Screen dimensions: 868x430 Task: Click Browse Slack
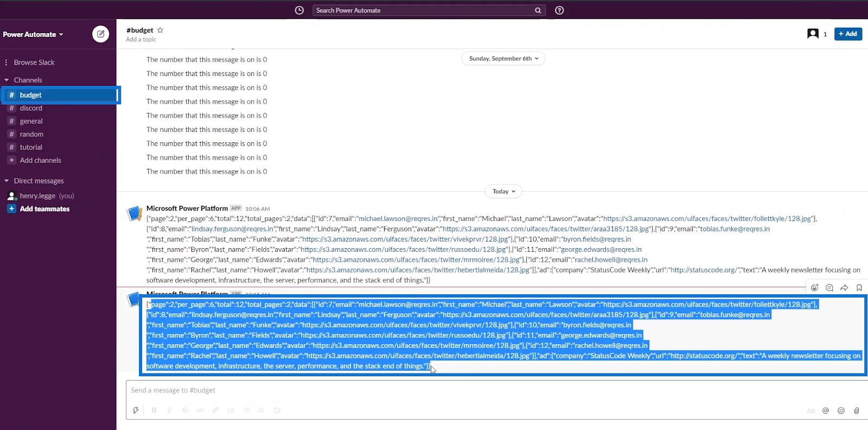pyautogui.click(x=34, y=62)
